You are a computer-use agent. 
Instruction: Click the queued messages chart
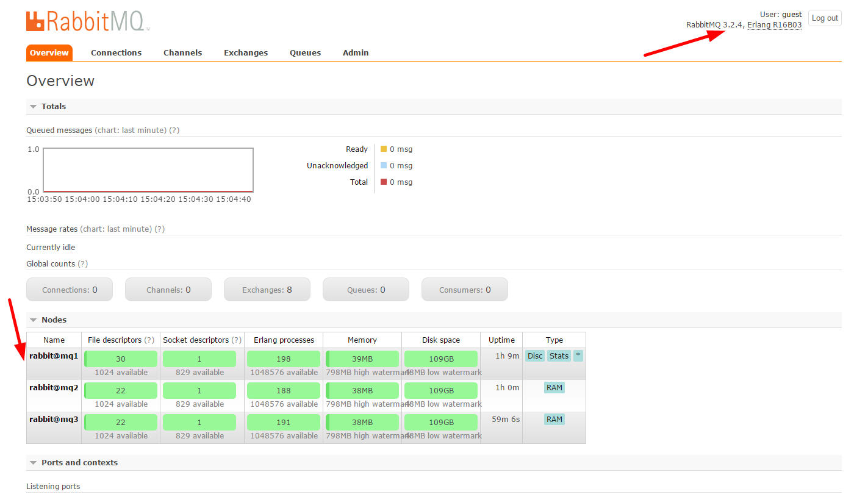[x=148, y=170]
